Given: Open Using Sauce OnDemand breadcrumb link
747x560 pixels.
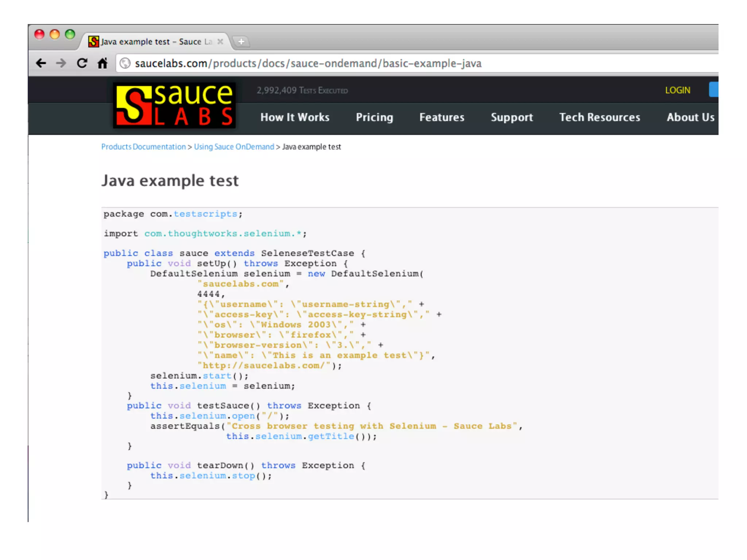Looking at the screenshot, I should [x=234, y=147].
